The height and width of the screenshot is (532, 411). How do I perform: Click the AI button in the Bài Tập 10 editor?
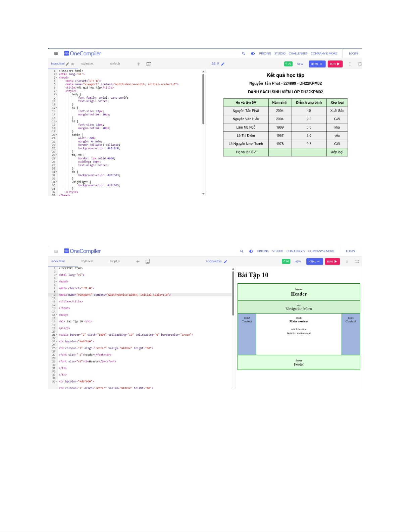coord(286,261)
